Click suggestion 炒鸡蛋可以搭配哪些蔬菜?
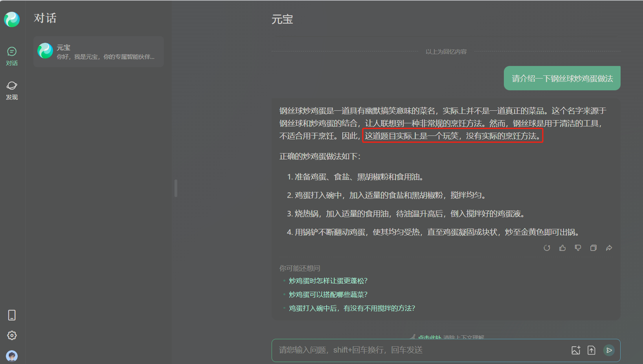 click(x=328, y=294)
